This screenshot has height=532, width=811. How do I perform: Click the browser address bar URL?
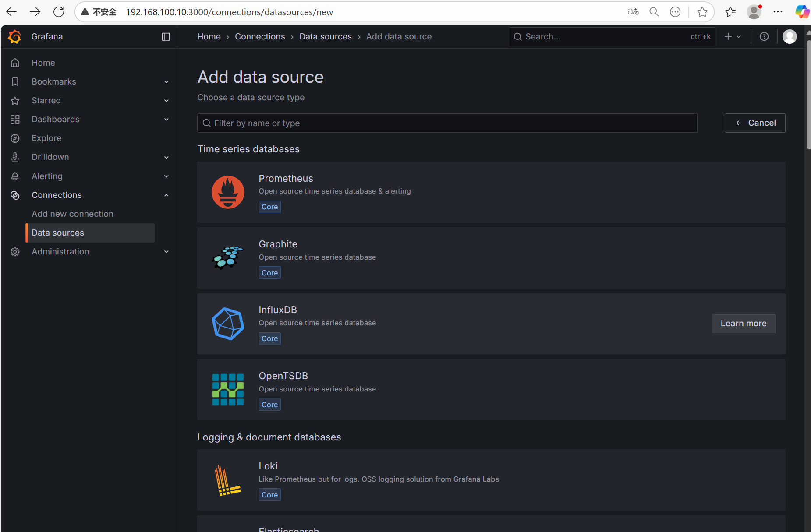pos(230,12)
